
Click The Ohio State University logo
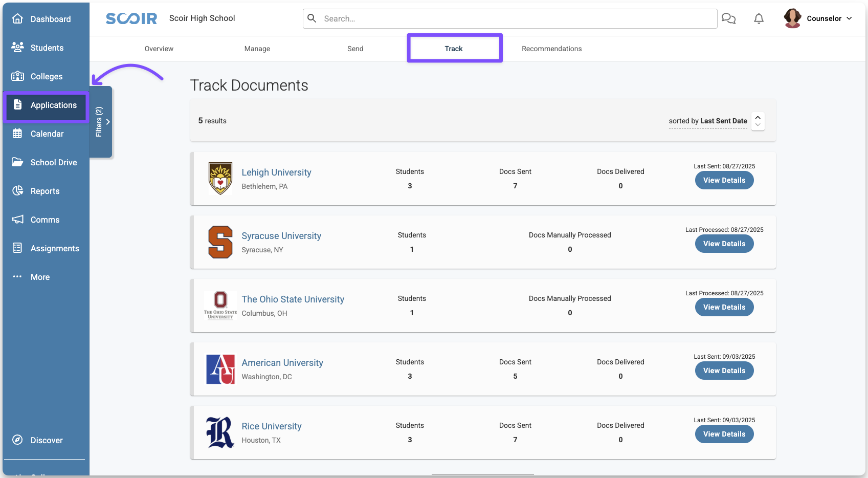pos(220,306)
